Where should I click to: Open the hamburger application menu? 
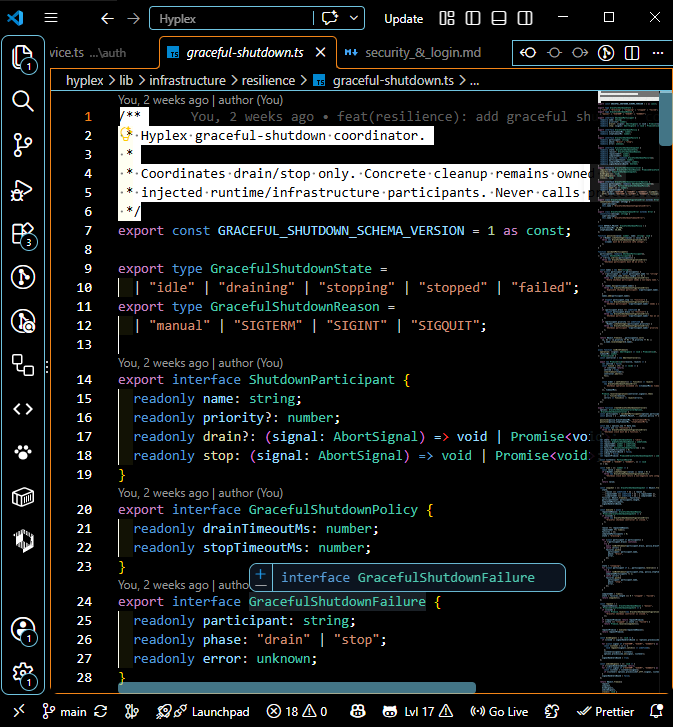pyautogui.click(x=51, y=18)
